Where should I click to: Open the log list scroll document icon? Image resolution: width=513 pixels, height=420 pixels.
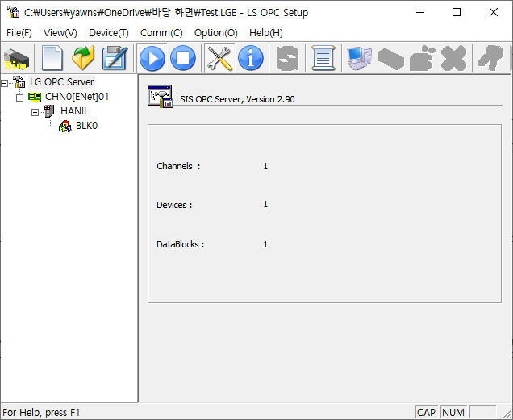point(323,59)
